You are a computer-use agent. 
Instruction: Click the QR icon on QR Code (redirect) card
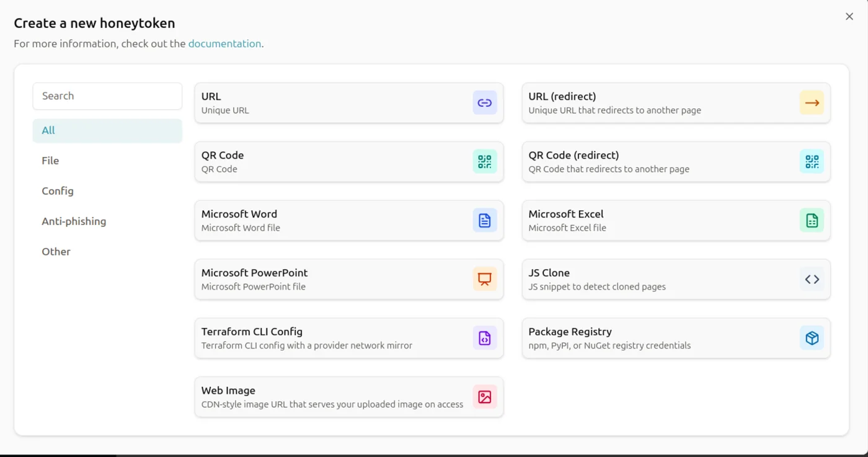[x=812, y=162]
